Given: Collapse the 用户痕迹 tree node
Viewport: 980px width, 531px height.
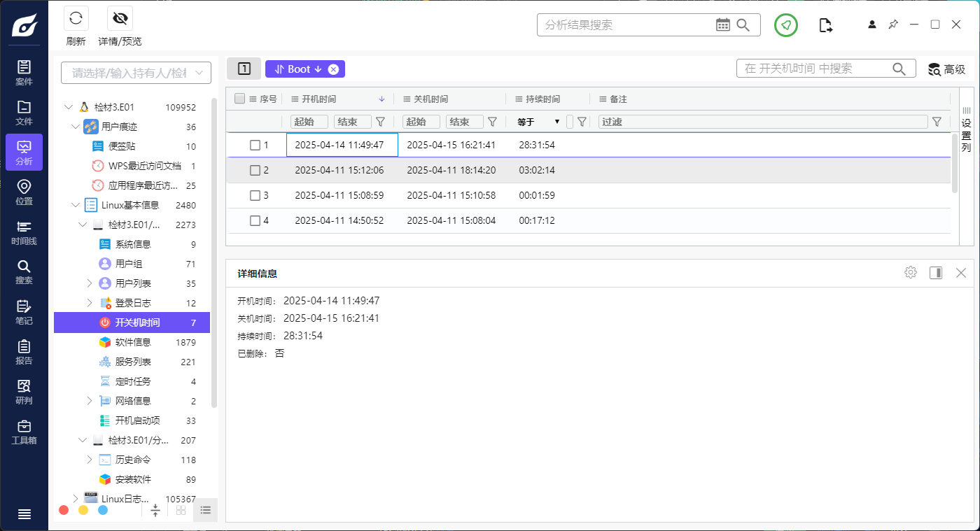Looking at the screenshot, I should (x=76, y=127).
